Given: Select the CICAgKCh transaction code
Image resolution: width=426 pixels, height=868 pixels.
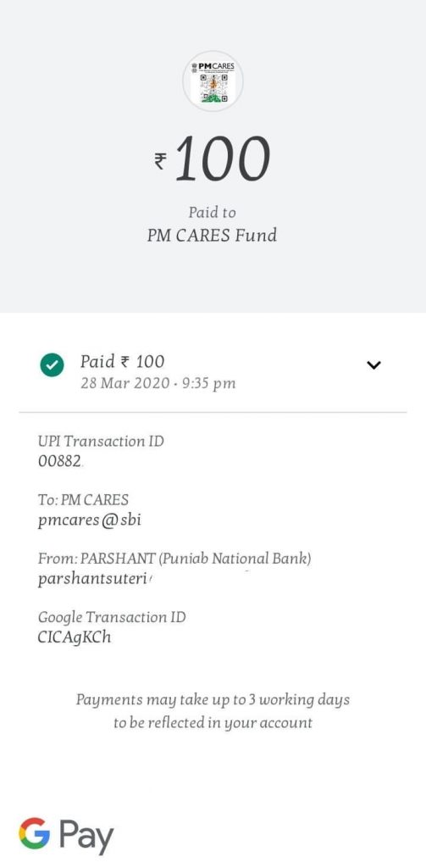Looking at the screenshot, I should pyautogui.click(x=75, y=637).
